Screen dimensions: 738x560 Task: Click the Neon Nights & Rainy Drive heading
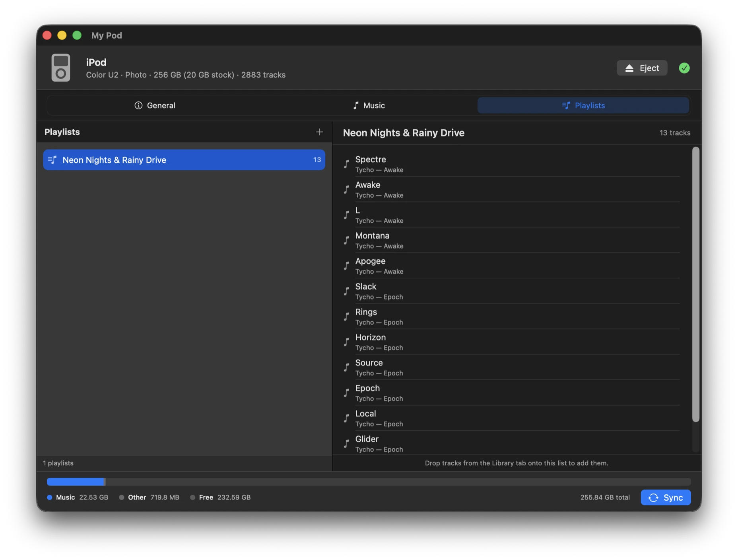pos(404,133)
